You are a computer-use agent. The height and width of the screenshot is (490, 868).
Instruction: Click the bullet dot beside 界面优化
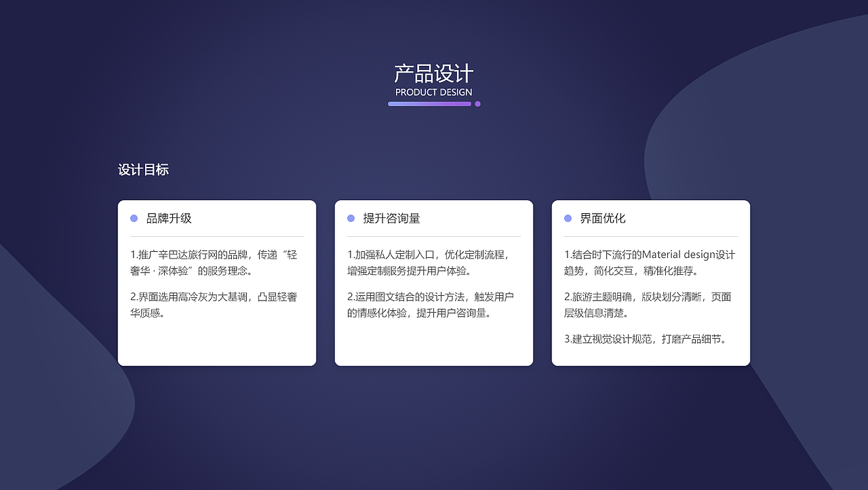pos(568,218)
